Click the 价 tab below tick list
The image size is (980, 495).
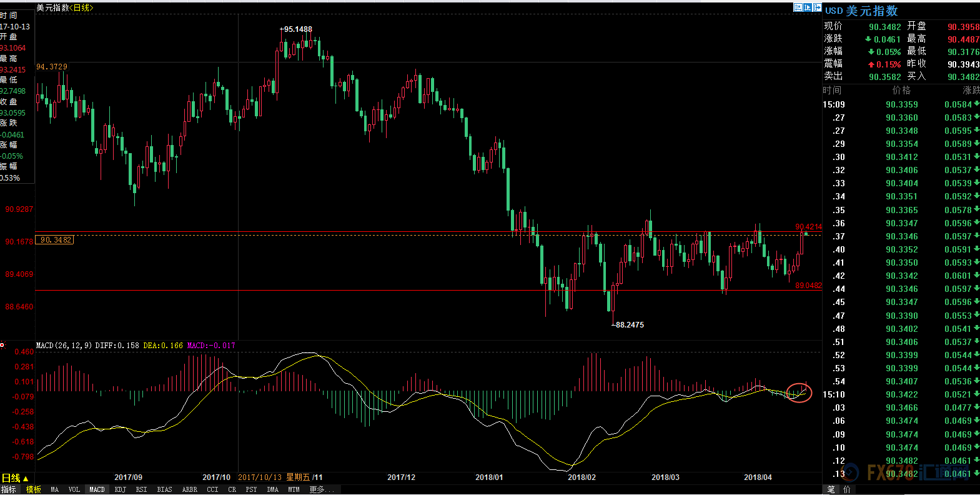click(848, 489)
